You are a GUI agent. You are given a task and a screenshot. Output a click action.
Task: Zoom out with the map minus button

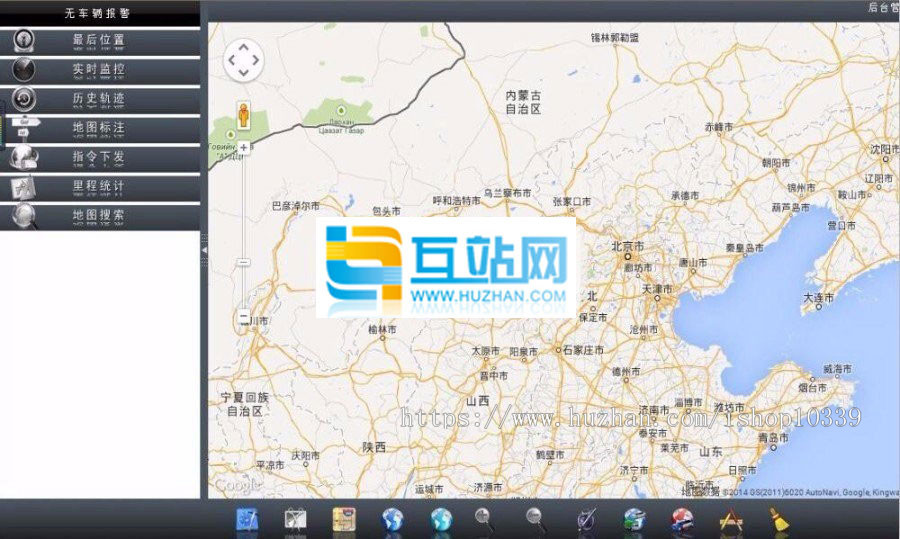click(243, 317)
